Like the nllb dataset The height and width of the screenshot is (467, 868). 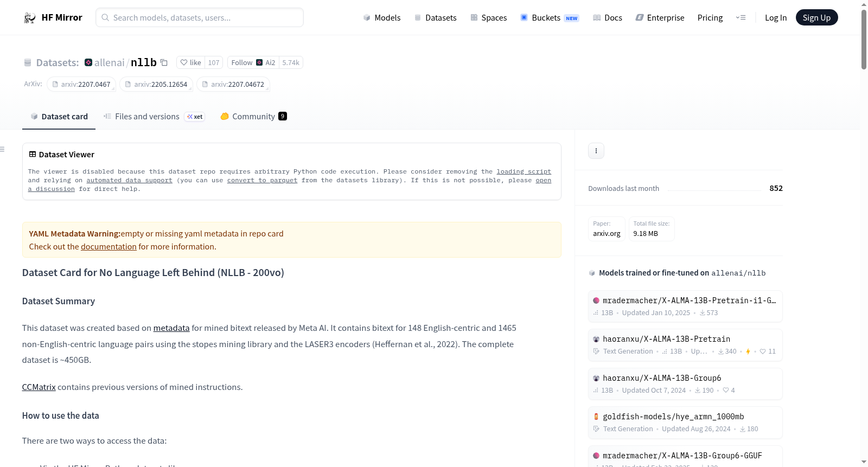pos(190,62)
